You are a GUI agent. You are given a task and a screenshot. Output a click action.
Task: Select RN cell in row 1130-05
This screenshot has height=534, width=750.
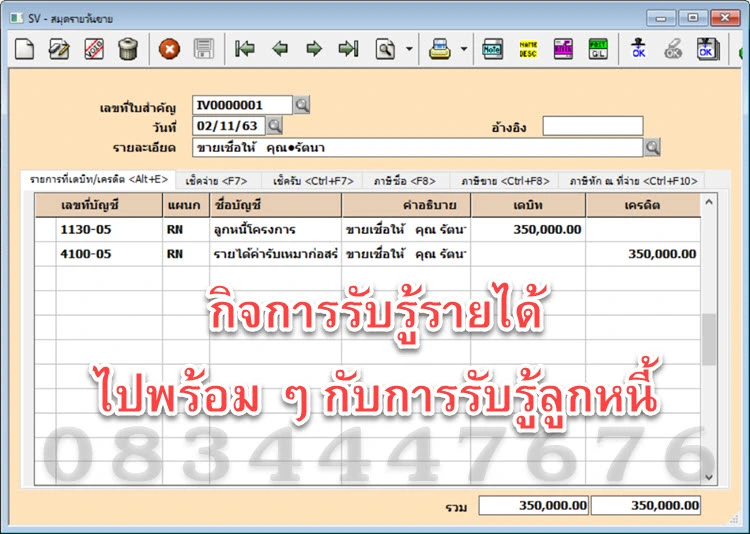tap(186, 230)
